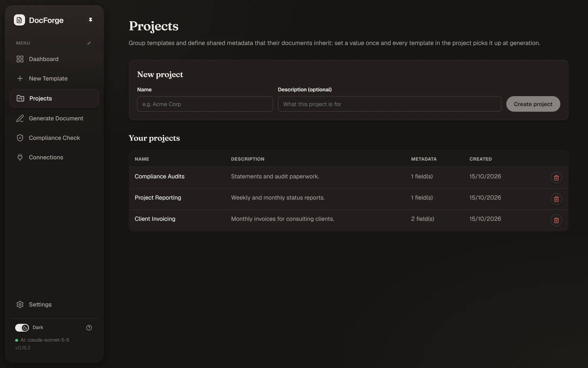Click the Connections plug icon

click(20, 157)
